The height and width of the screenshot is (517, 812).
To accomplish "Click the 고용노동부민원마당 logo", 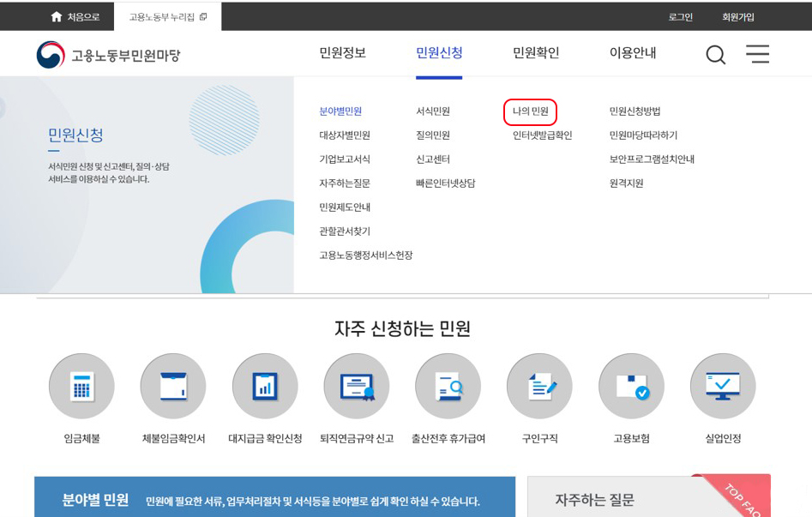I will tap(108, 55).
